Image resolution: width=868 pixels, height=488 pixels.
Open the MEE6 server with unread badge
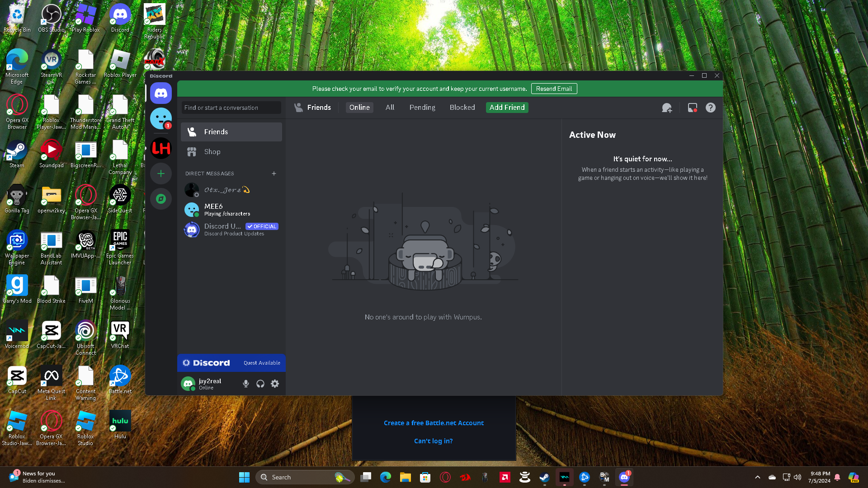click(x=161, y=118)
